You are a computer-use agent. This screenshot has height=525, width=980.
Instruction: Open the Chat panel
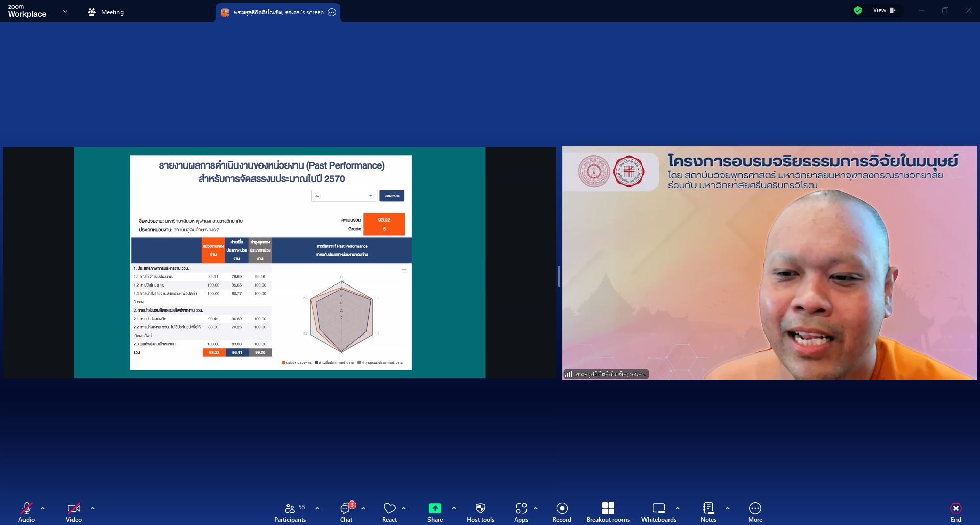(346, 512)
